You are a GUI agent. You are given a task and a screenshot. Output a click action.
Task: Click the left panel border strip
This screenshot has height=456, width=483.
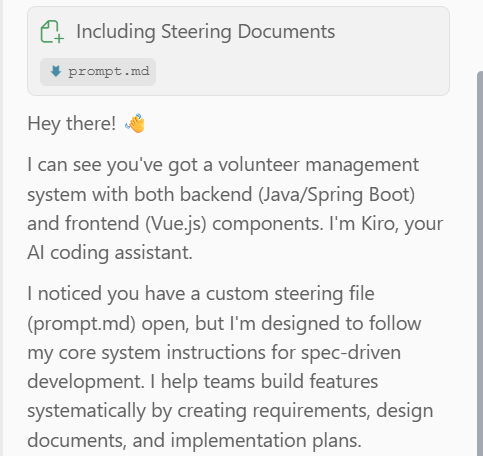(x=1, y=228)
